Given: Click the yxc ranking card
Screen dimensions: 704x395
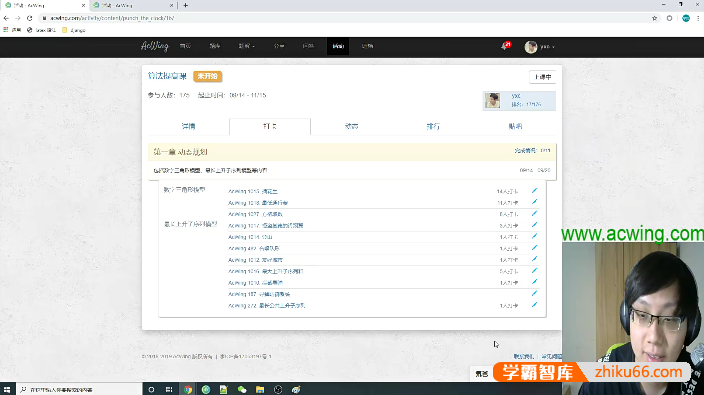Looking at the screenshot, I should tap(519, 101).
